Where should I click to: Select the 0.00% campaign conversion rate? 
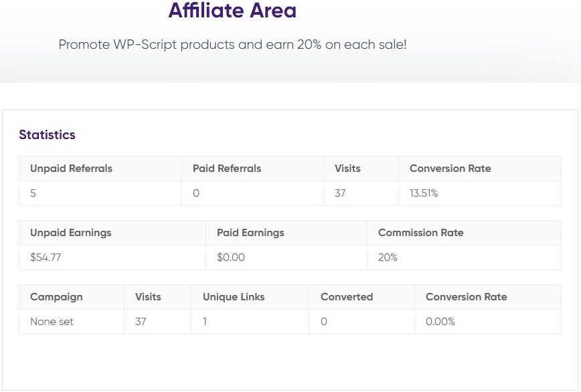pos(440,322)
